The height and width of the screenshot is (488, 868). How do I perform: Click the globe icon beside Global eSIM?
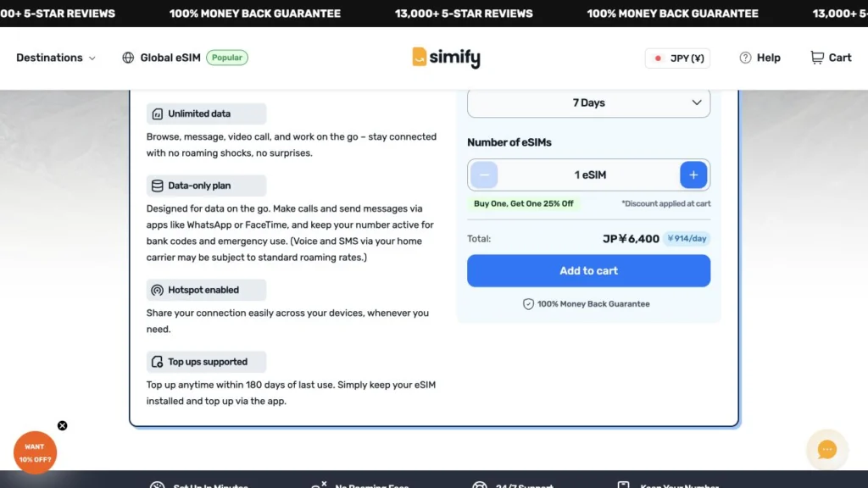(x=128, y=58)
